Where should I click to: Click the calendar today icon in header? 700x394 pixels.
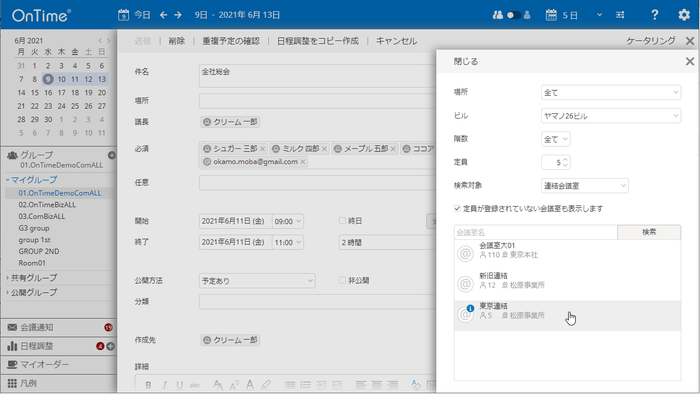coord(123,15)
